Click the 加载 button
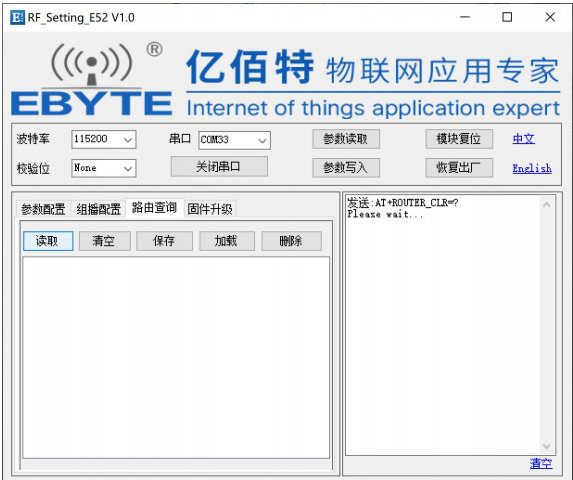The height and width of the screenshot is (480, 573). [227, 241]
